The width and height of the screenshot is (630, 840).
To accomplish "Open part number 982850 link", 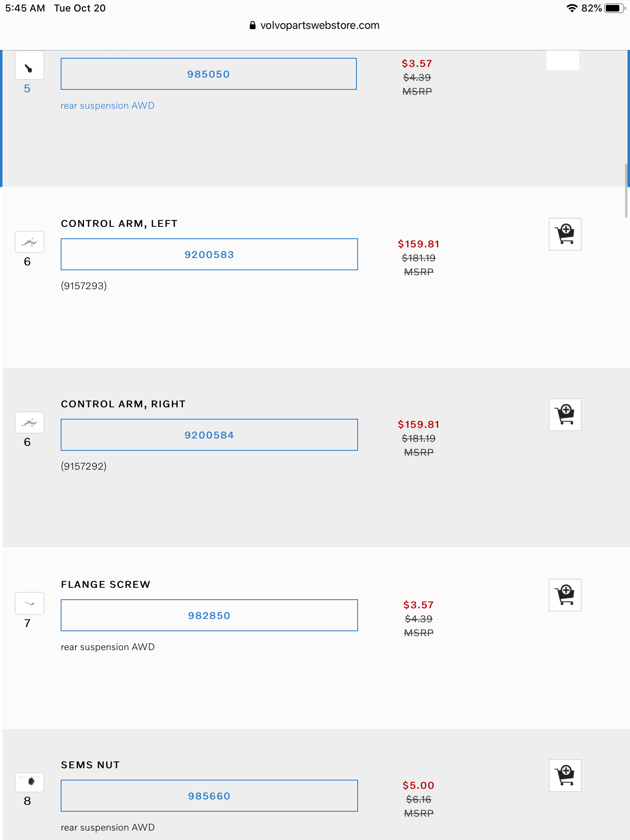I will 209,616.
